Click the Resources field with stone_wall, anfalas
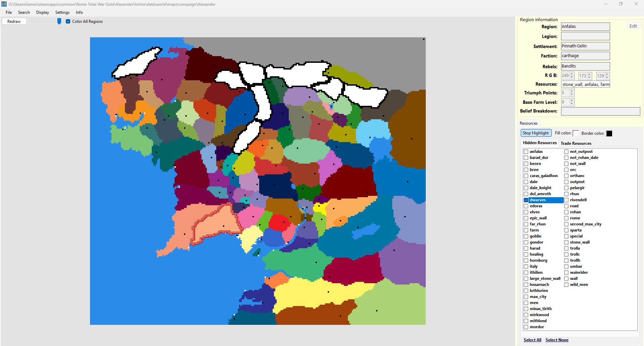The width and height of the screenshot is (644, 346). (585, 84)
